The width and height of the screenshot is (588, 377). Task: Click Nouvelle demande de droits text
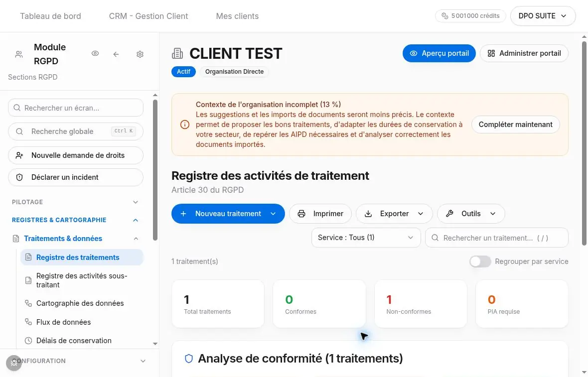[78, 155]
